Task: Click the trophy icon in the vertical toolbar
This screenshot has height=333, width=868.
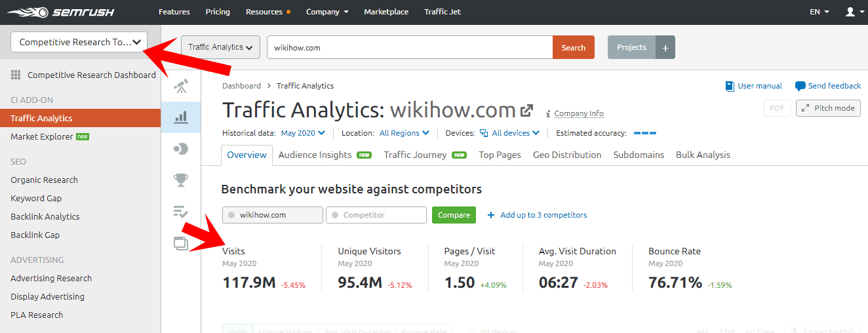Action: point(181,180)
